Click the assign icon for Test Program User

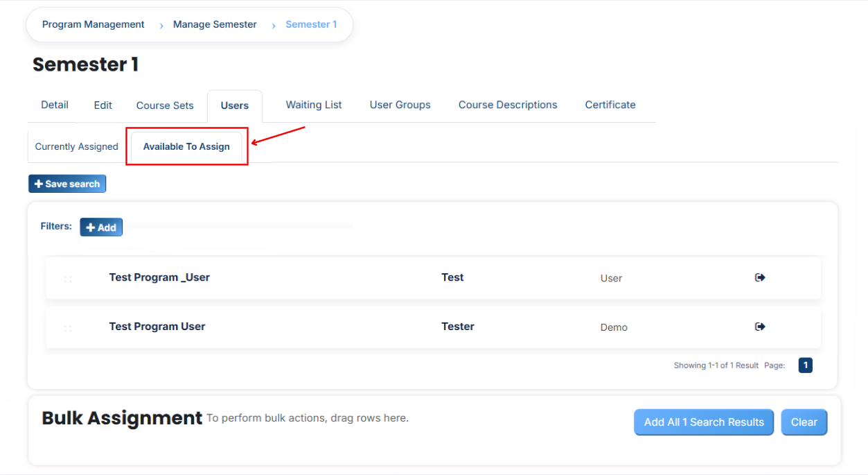760,327
